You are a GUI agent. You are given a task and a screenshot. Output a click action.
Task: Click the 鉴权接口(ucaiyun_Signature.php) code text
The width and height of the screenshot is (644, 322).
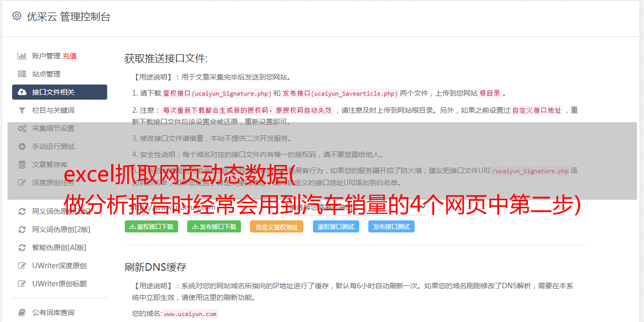tap(217, 94)
